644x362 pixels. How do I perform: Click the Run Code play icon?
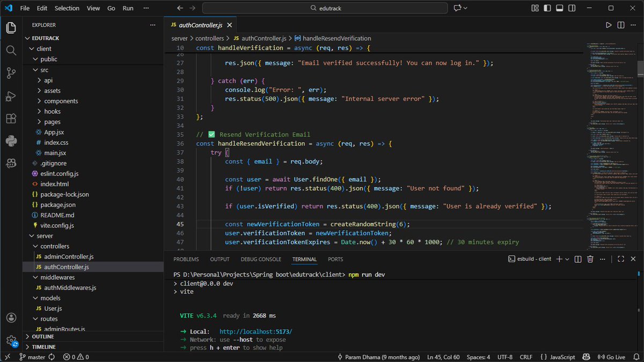[x=609, y=25]
